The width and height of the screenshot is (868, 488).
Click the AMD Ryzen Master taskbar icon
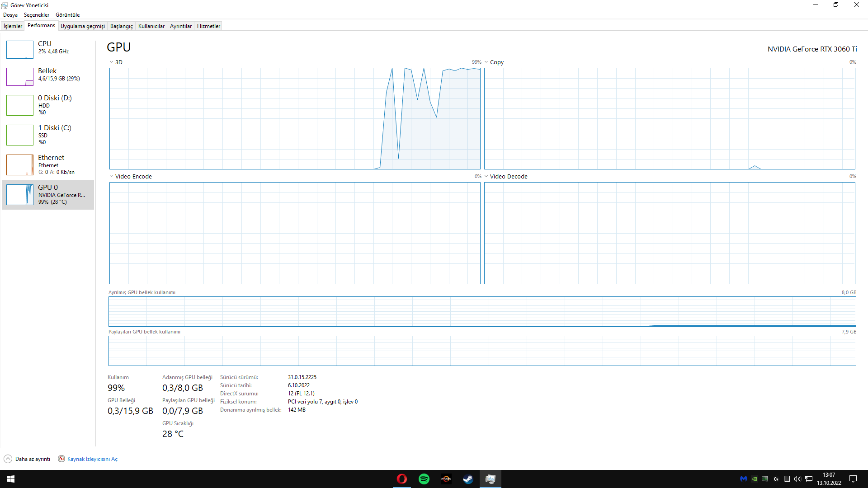[446, 479]
